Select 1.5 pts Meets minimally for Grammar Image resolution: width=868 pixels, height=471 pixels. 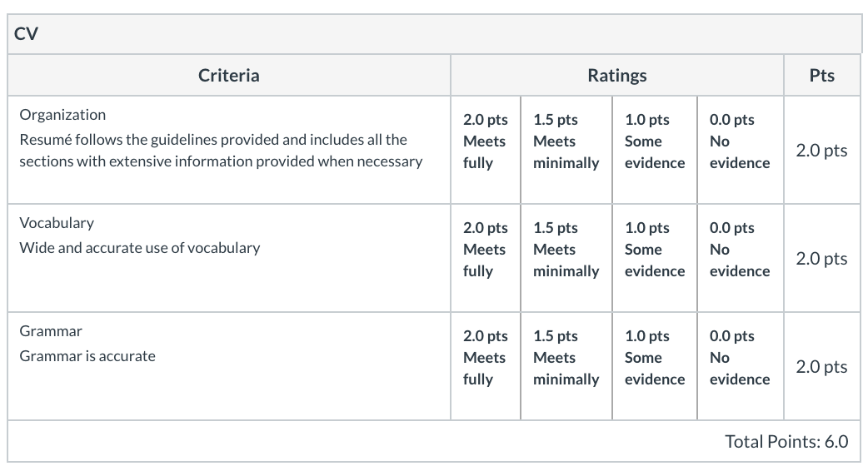[x=566, y=366]
